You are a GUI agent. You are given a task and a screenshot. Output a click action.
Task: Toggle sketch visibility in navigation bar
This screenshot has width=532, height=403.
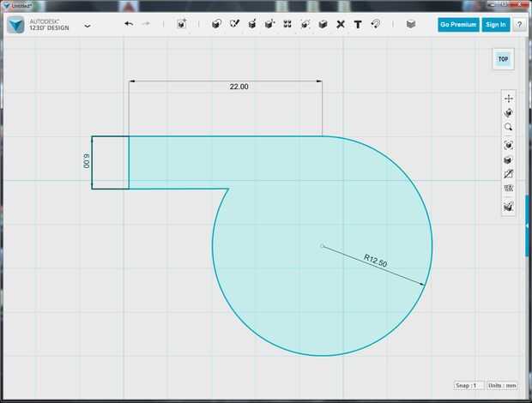coord(508,174)
